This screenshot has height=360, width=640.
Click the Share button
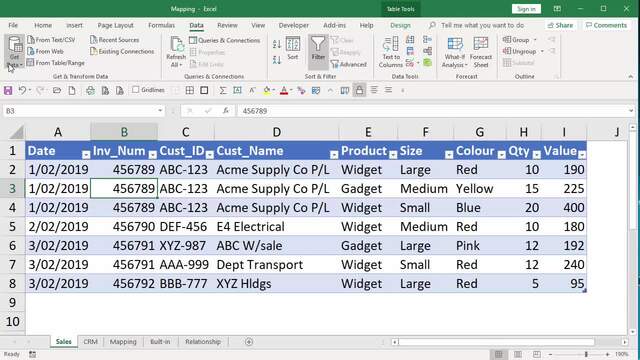point(560,25)
